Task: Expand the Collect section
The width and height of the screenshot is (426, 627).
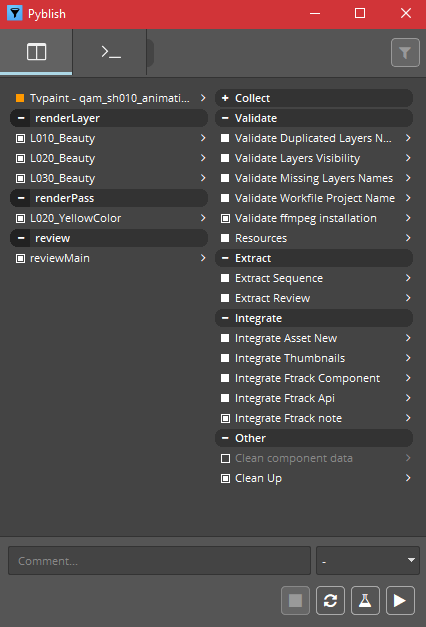Action: (225, 98)
